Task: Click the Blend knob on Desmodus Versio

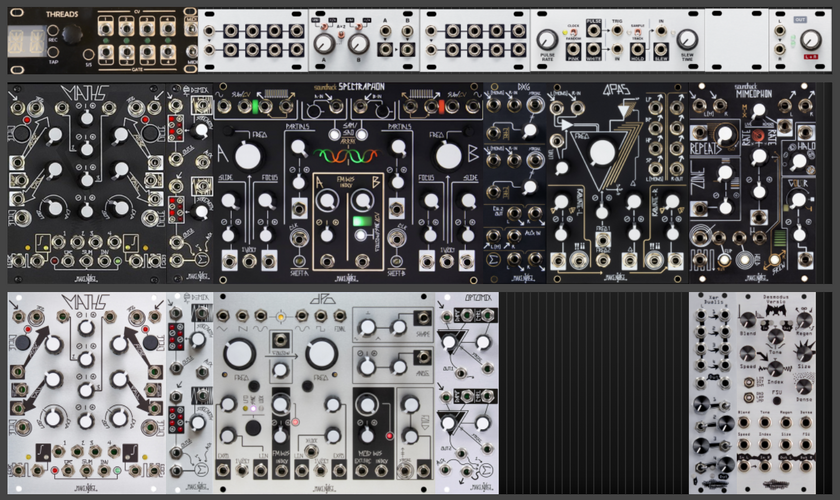Action: pos(747,320)
